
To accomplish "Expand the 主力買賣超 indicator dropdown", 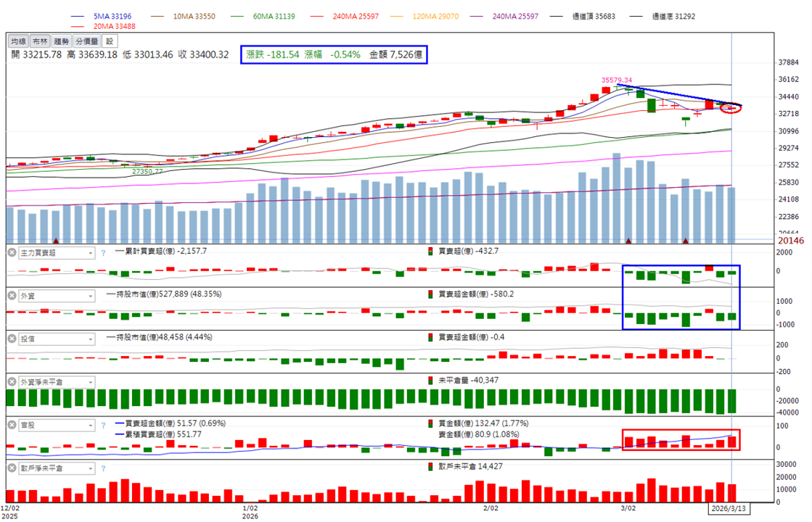I will 57,253.
